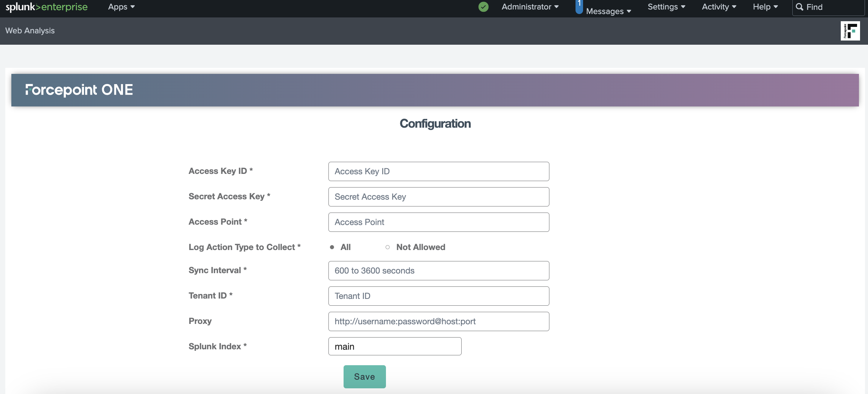Click the Proxy input field
The width and height of the screenshot is (868, 394).
point(439,321)
